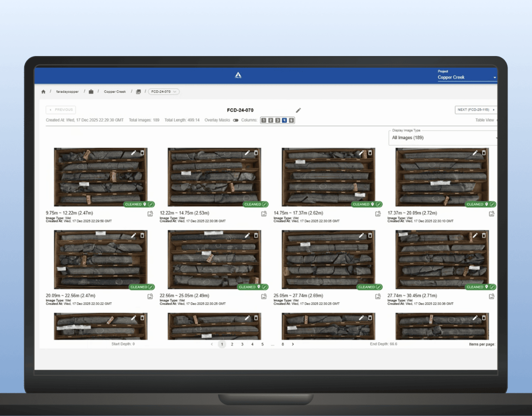Go to page 1
The height and width of the screenshot is (416, 532).
coord(222,344)
